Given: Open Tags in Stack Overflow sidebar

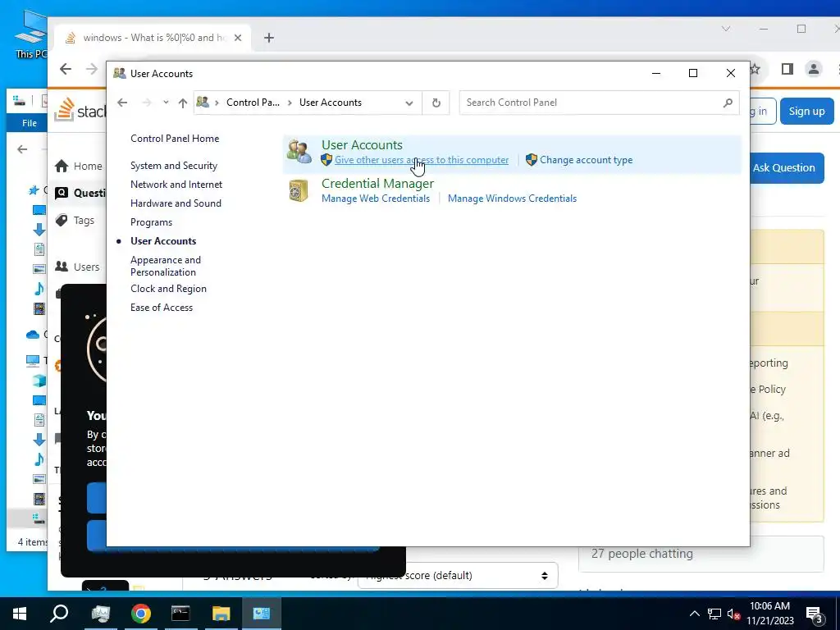Looking at the screenshot, I should pyautogui.click(x=75, y=220).
